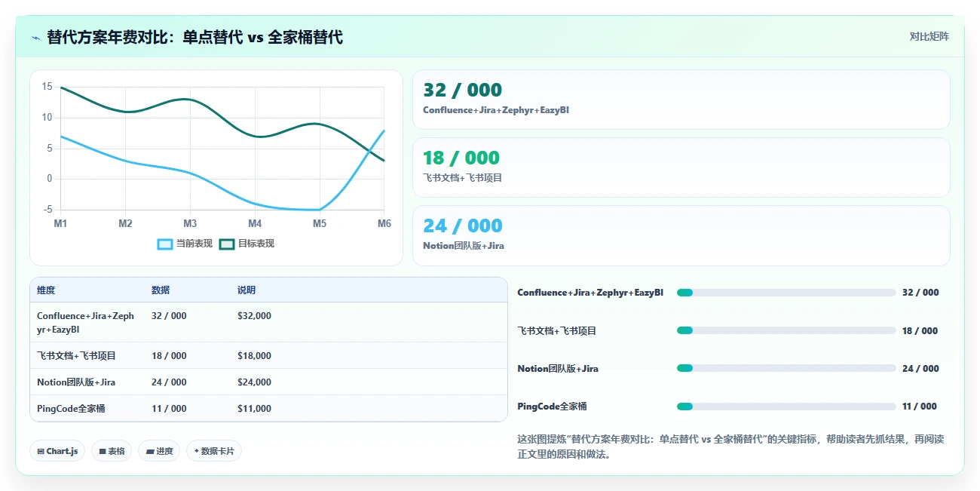
Task: Select the Chart.js tag chip
Action: (58, 451)
